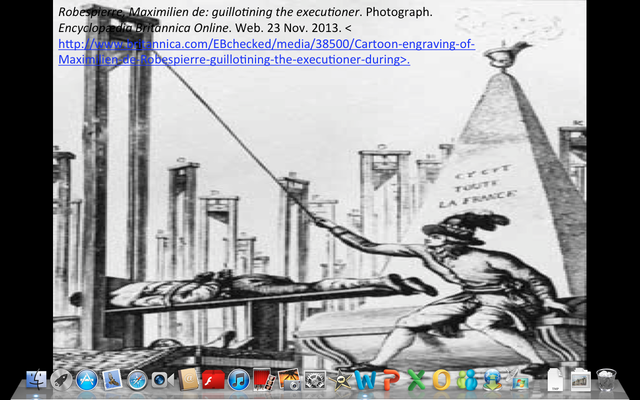Launch Microsoft Messenger two-people icon
Viewport: 640px width, 400px height.
(x=467, y=380)
